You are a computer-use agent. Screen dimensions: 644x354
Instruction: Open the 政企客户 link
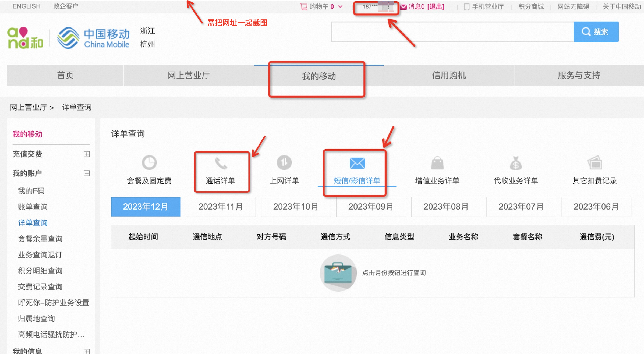(66, 6)
